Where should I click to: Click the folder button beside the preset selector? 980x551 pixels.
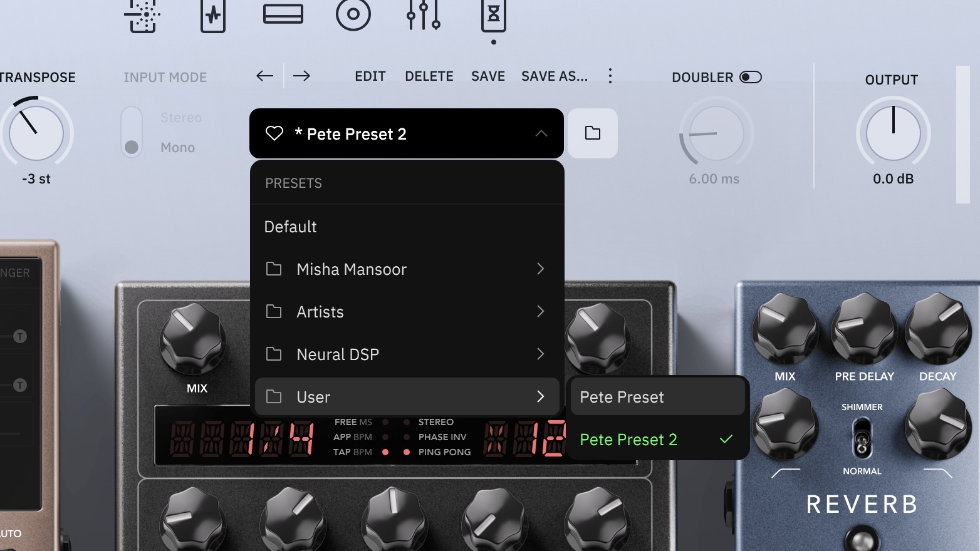593,133
